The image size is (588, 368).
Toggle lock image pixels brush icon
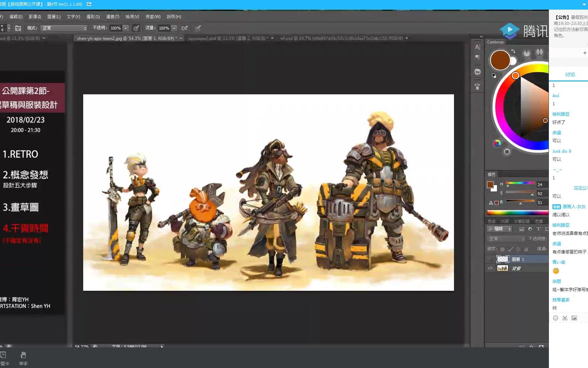click(x=511, y=249)
